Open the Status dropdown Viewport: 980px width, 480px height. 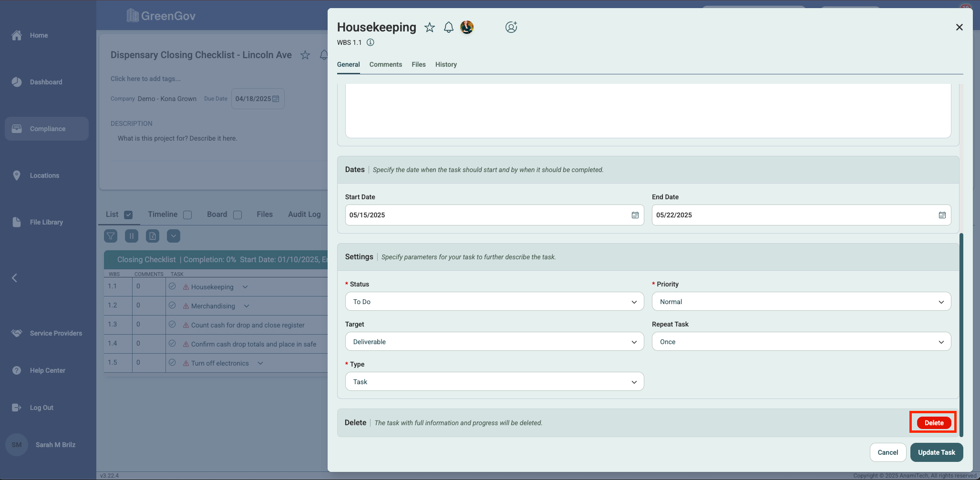494,302
